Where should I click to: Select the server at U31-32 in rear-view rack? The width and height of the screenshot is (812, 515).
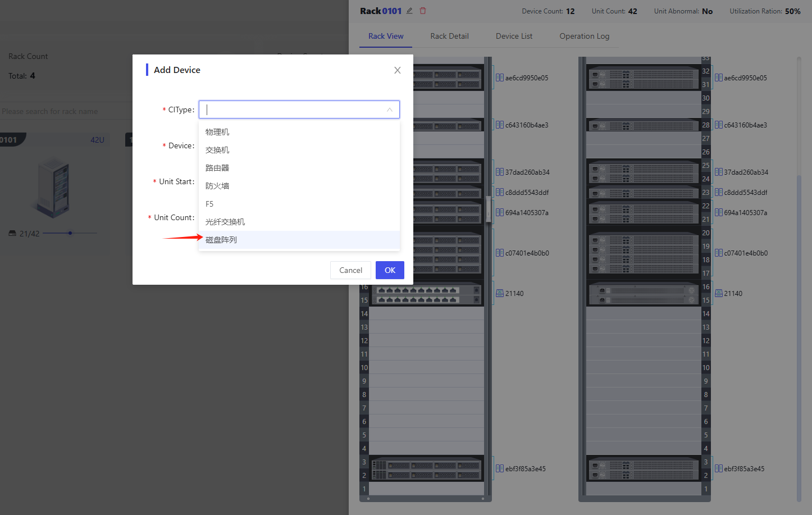click(x=644, y=78)
